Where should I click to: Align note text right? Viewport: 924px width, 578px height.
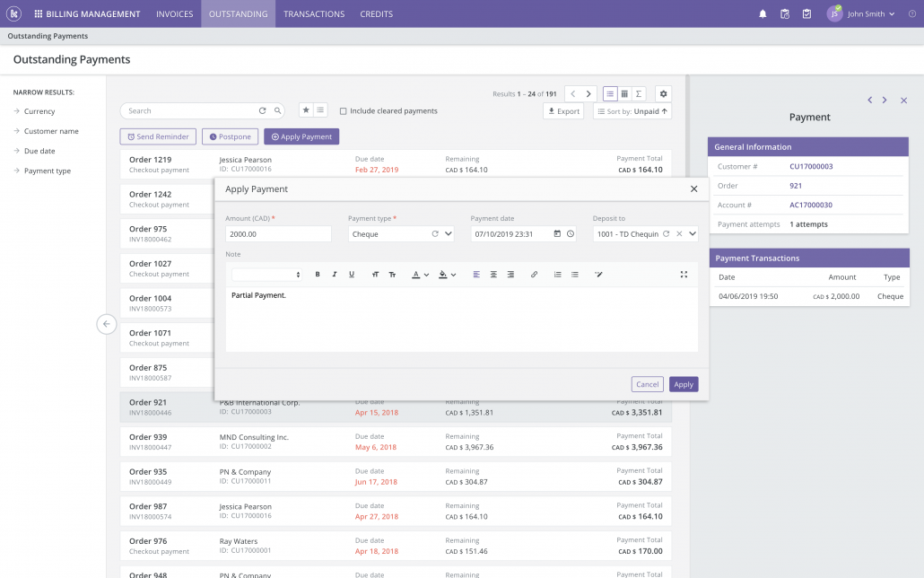[x=510, y=275]
